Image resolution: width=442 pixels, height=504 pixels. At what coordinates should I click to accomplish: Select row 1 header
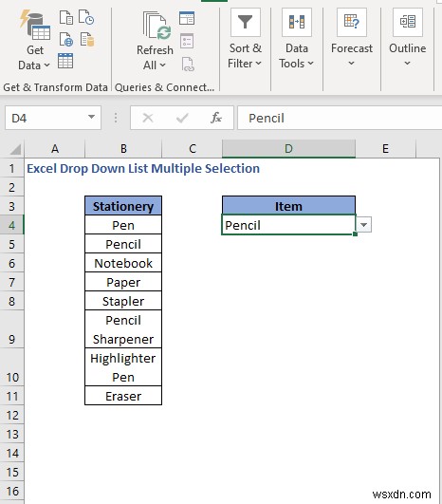point(12,168)
